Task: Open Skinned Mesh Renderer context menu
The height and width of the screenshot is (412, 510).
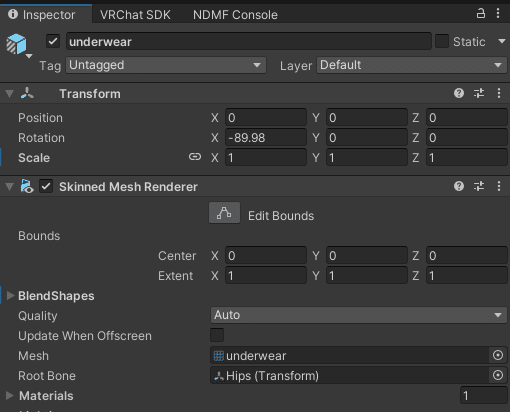Action: [x=499, y=186]
